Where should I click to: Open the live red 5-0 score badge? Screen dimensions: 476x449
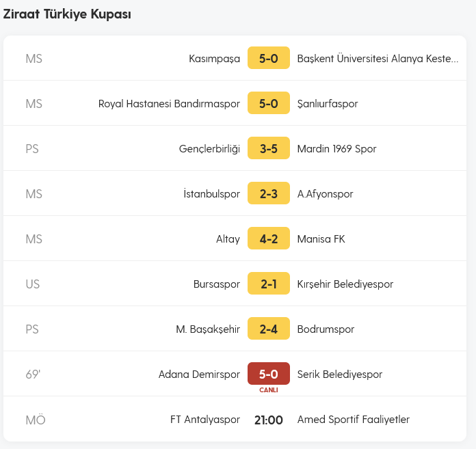(269, 374)
